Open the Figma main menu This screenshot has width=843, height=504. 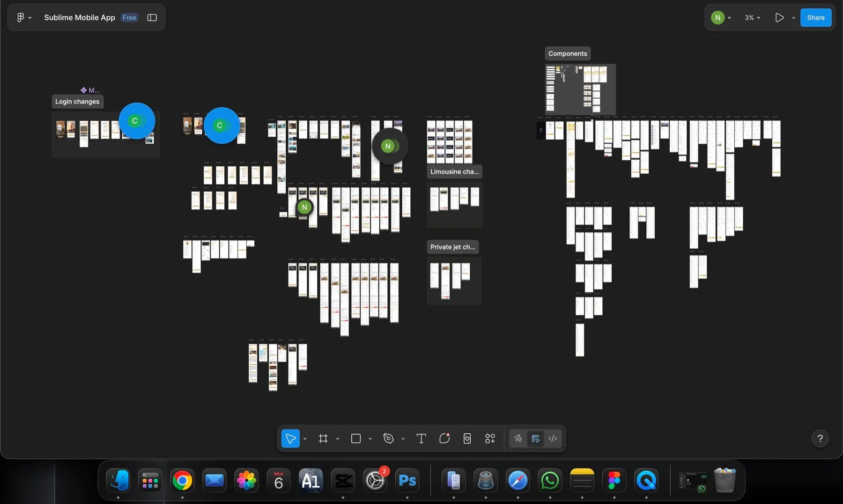pyautogui.click(x=23, y=17)
